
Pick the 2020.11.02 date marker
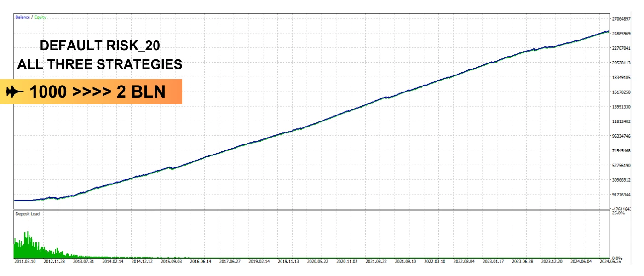pos(348,262)
